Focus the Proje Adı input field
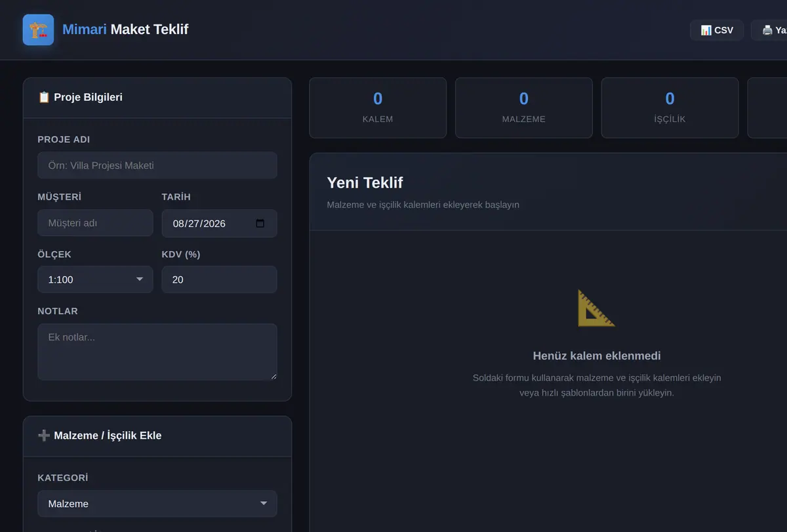The height and width of the screenshot is (532, 787). 157,165
